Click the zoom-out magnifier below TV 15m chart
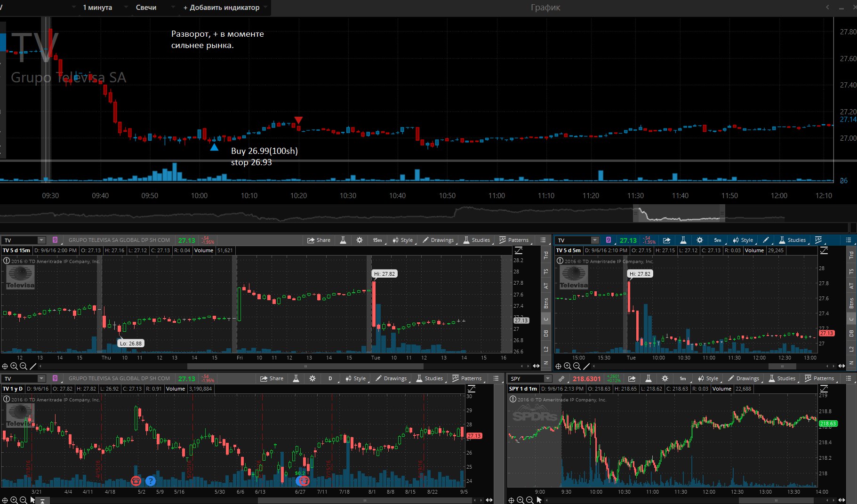 tap(23, 366)
